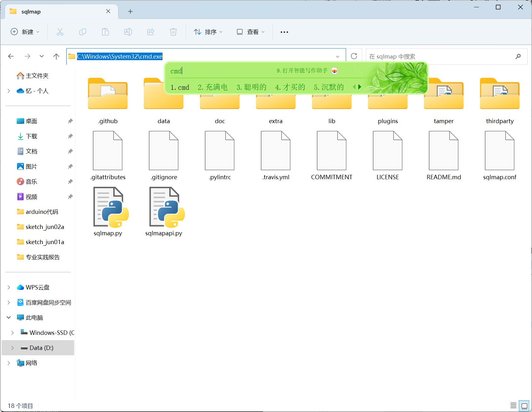The width and height of the screenshot is (532, 412).
Task: Open the 新建 (New) dropdown
Action: click(25, 32)
